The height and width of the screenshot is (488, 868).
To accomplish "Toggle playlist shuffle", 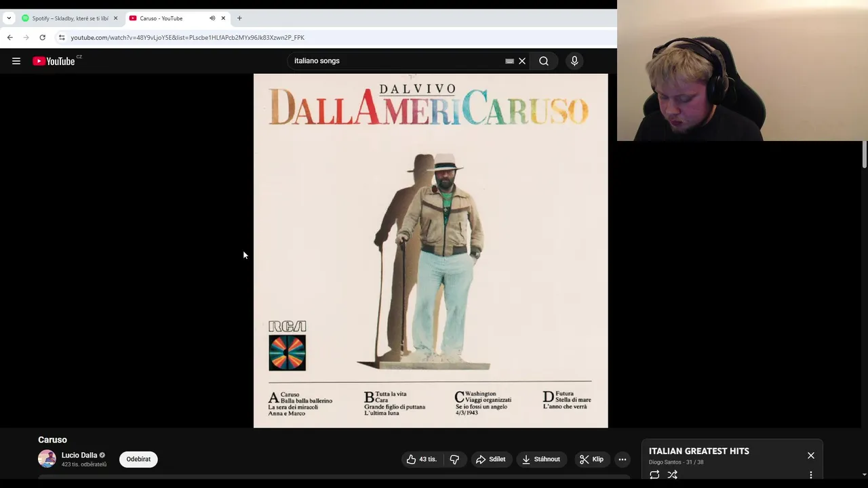I will [673, 475].
